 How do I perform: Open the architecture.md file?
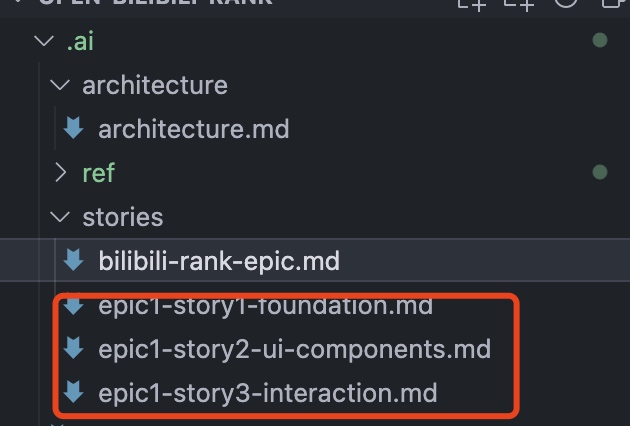pos(194,129)
